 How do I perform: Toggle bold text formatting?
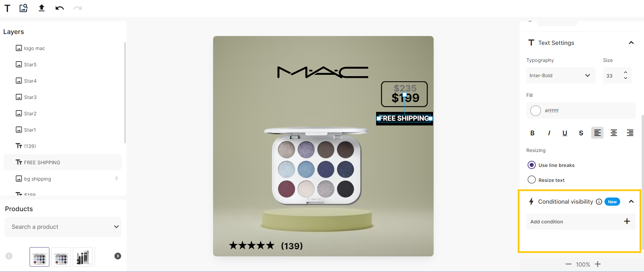coord(532,133)
